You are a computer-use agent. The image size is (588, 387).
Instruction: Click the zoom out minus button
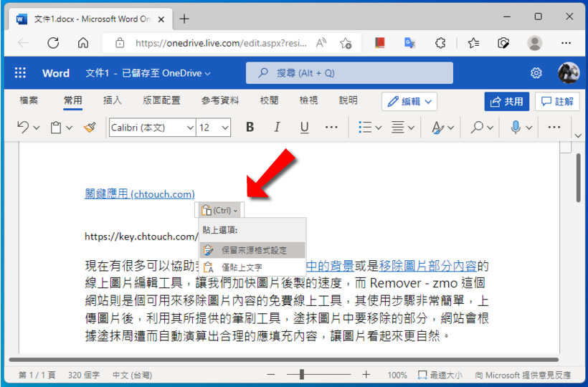tap(271, 374)
